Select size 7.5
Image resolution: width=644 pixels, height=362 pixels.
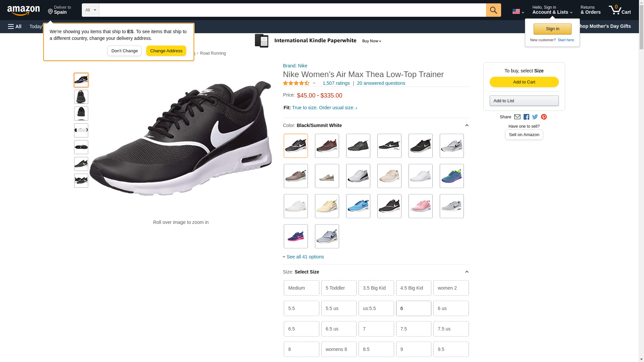click(x=413, y=329)
